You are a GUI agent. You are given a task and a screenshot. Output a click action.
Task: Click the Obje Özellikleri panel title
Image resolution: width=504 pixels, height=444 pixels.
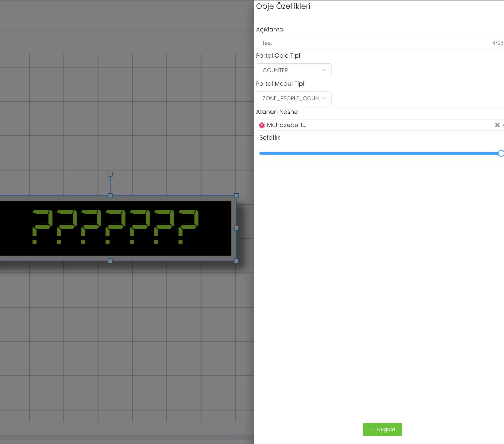coord(283,6)
